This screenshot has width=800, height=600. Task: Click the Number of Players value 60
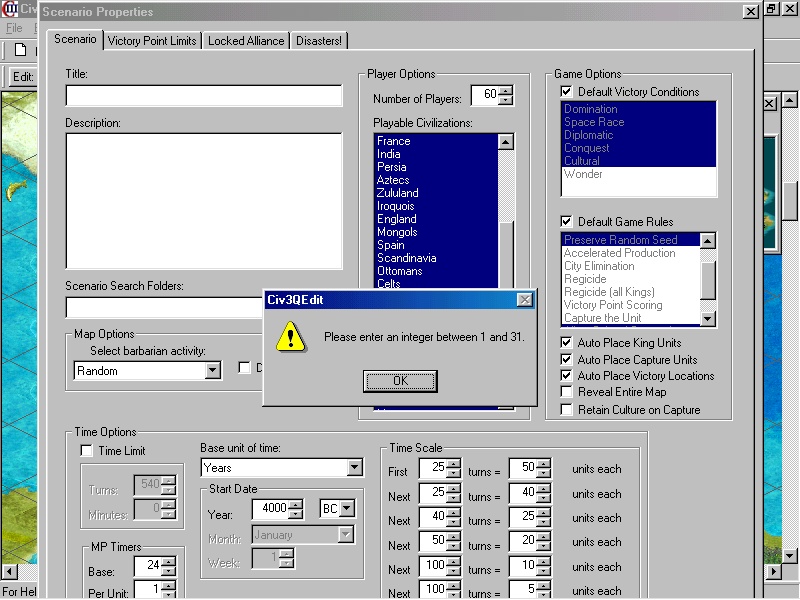(485, 94)
